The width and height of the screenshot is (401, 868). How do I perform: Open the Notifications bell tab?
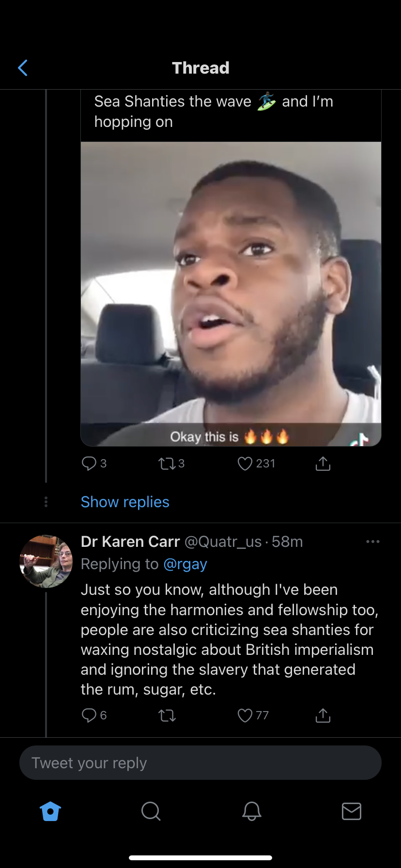pyautogui.click(x=251, y=811)
